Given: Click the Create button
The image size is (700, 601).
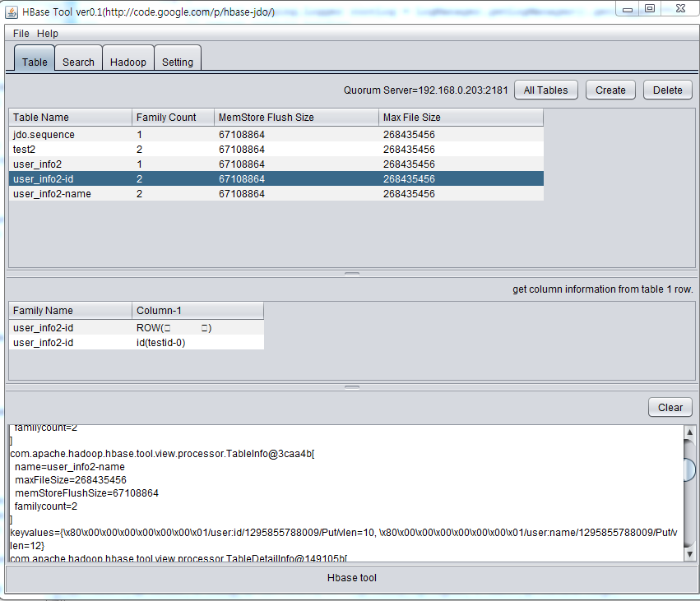Looking at the screenshot, I should (x=610, y=90).
